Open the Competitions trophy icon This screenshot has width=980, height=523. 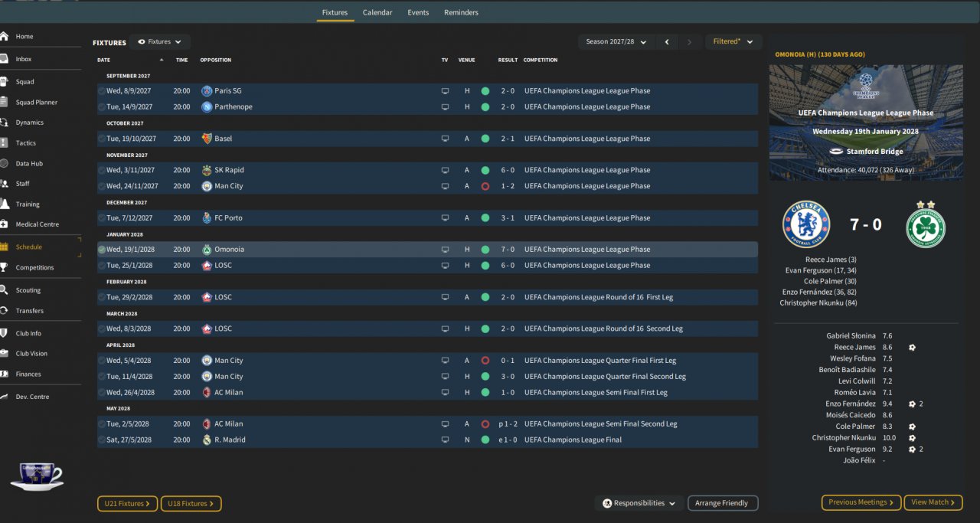[4, 267]
